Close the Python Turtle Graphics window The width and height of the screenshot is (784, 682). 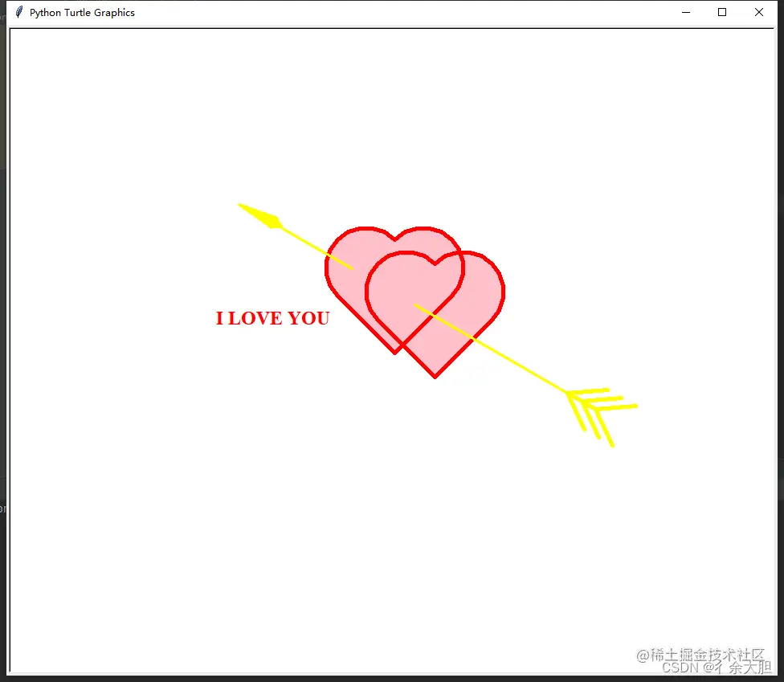758,13
